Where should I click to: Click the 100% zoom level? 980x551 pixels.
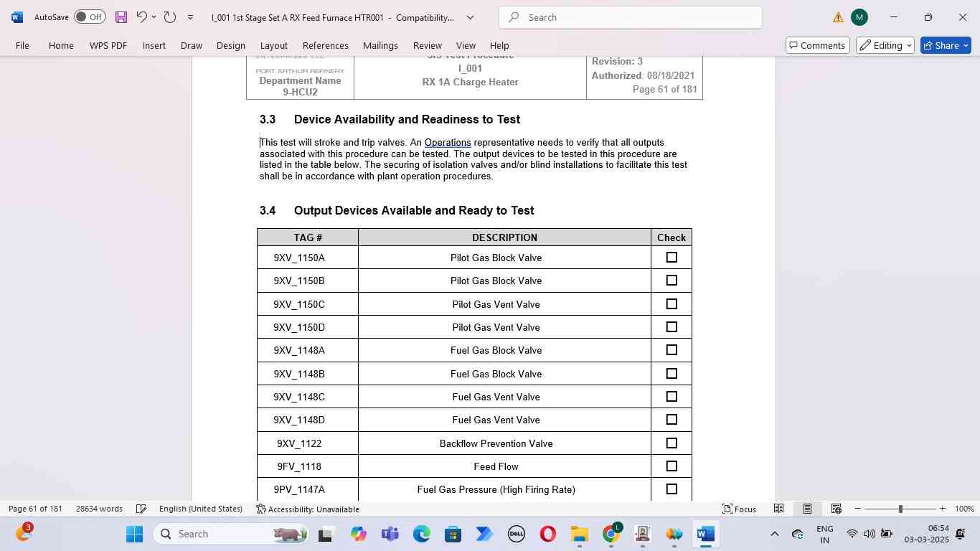pos(964,509)
